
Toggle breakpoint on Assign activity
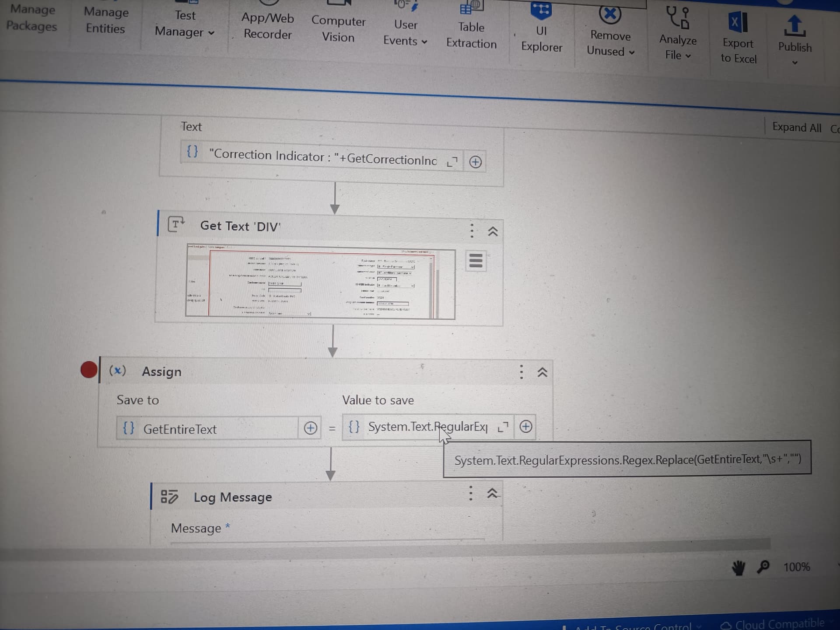pos(89,370)
